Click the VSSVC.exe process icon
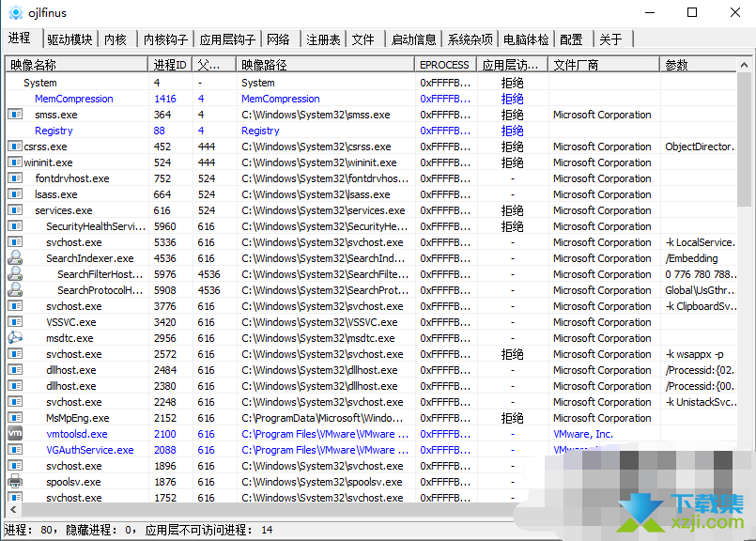Screen dimensions: 756x541 [x=15, y=321]
